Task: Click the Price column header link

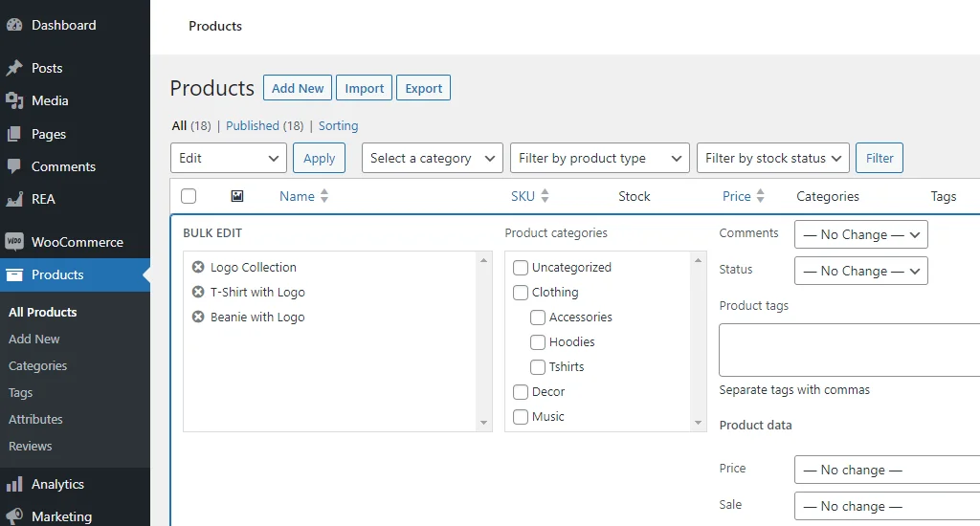Action: pyautogui.click(x=736, y=196)
